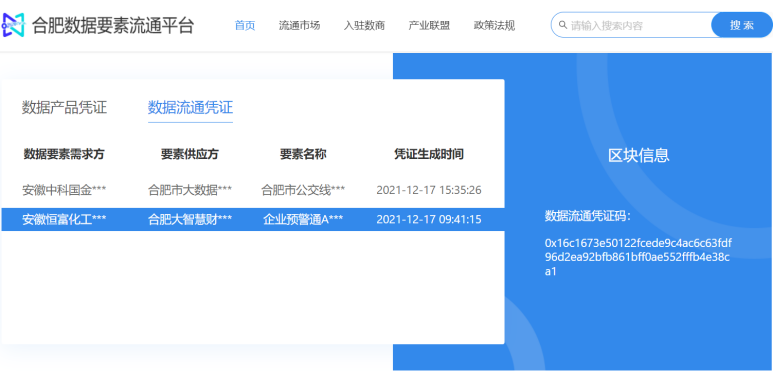Image resolution: width=774 pixels, height=371 pixels.
Task: Click timestamp 2021-12-17 09:41:15
Action: point(429,220)
